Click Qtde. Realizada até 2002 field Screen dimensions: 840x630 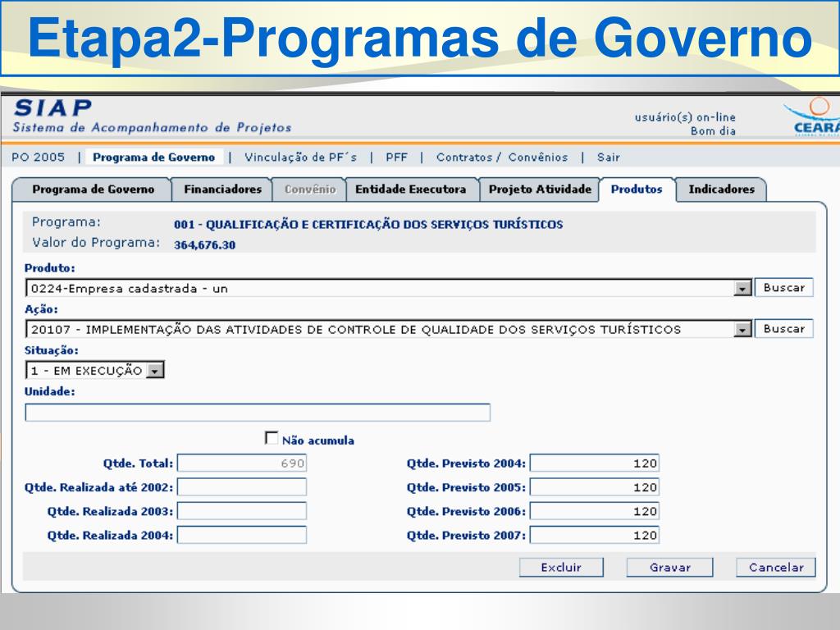click(x=242, y=487)
